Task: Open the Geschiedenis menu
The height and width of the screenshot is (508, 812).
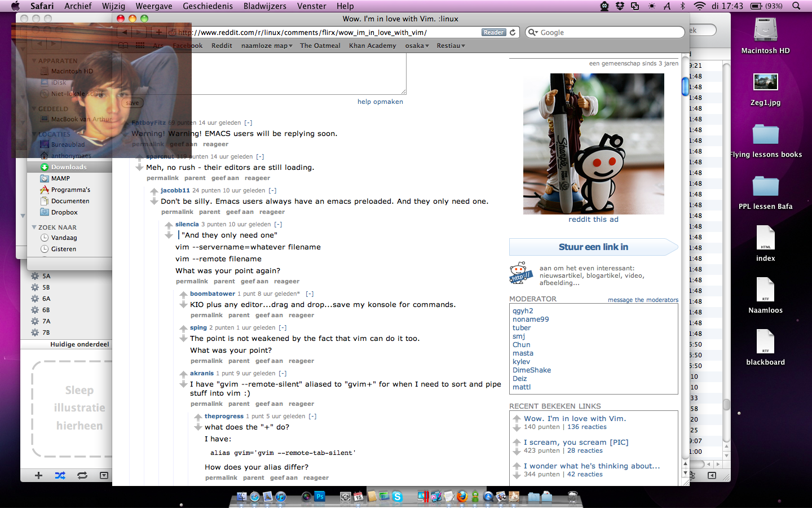Action: pyautogui.click(x=208, y=6)
